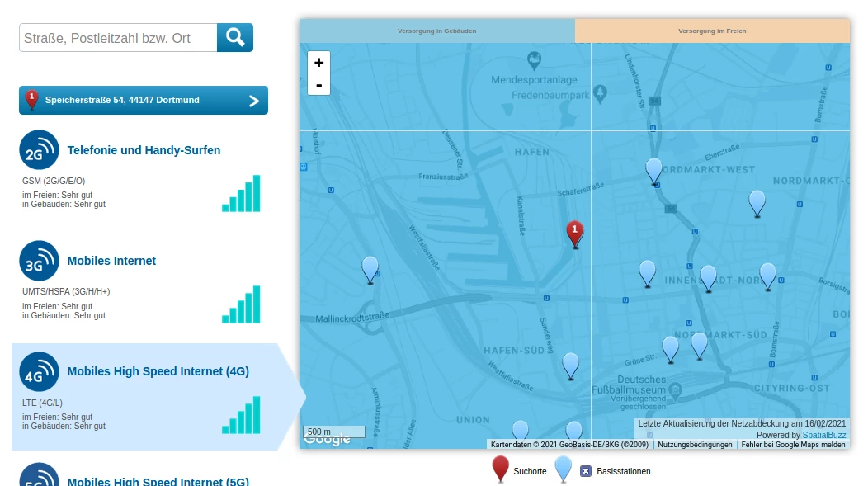Click the base station pin near Nordmarkt-West
Viewport: 868px width, 486px height.
coord(653,171)
